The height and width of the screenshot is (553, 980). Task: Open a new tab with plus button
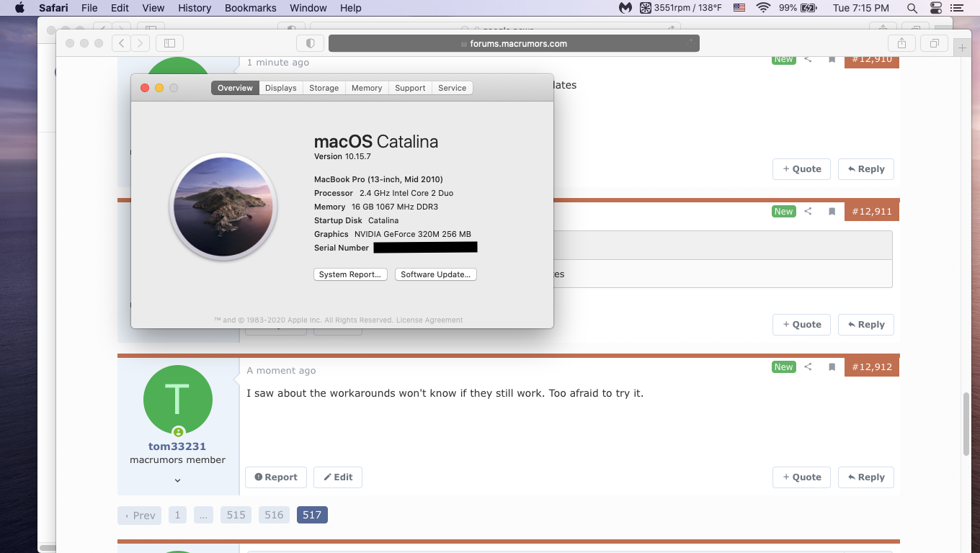962,48
